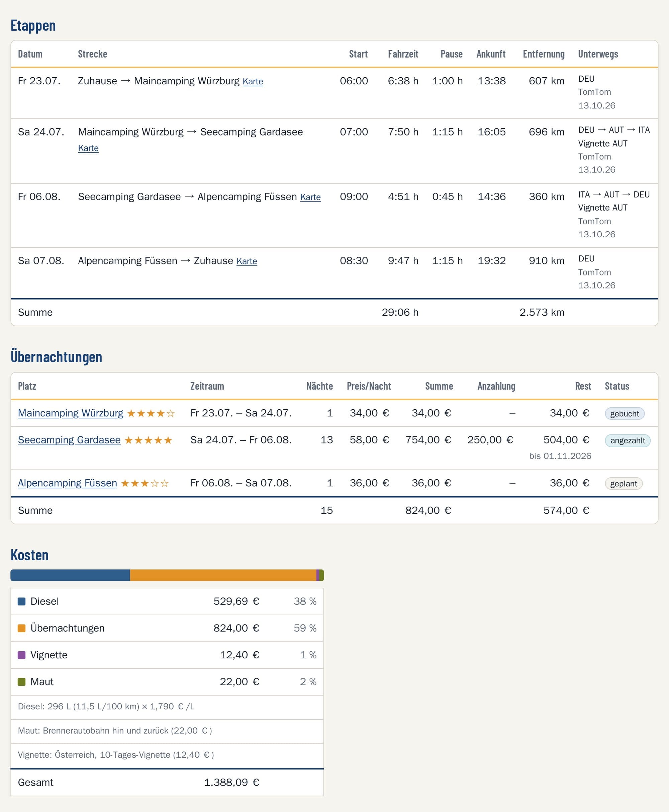Click the 'Fahrzeit' column header

click(x=403, y=54)
